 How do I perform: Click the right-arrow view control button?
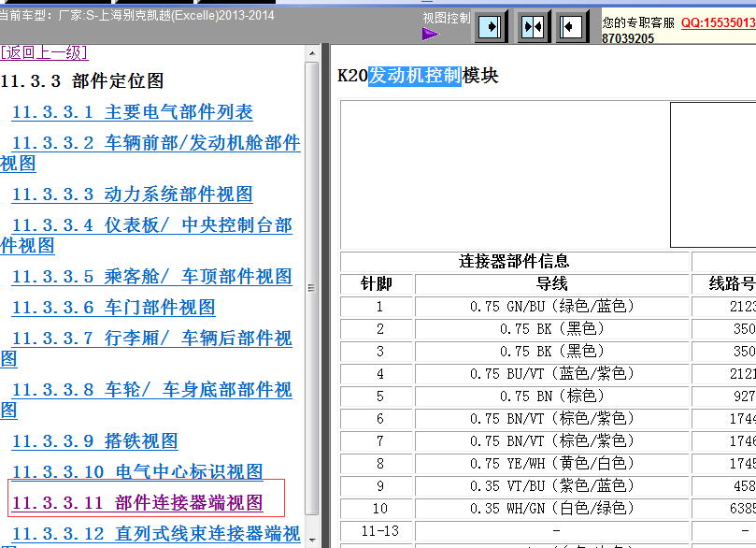(x=491, y=26)
